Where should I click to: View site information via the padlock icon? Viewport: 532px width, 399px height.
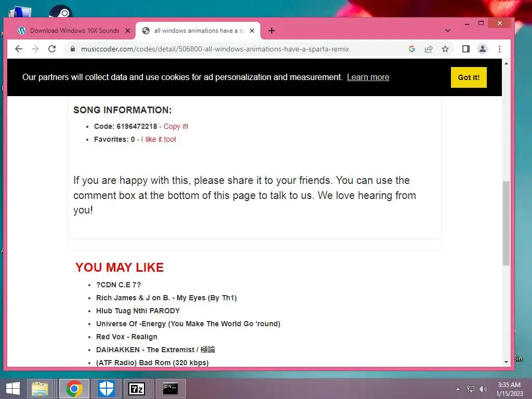(72, 49)
